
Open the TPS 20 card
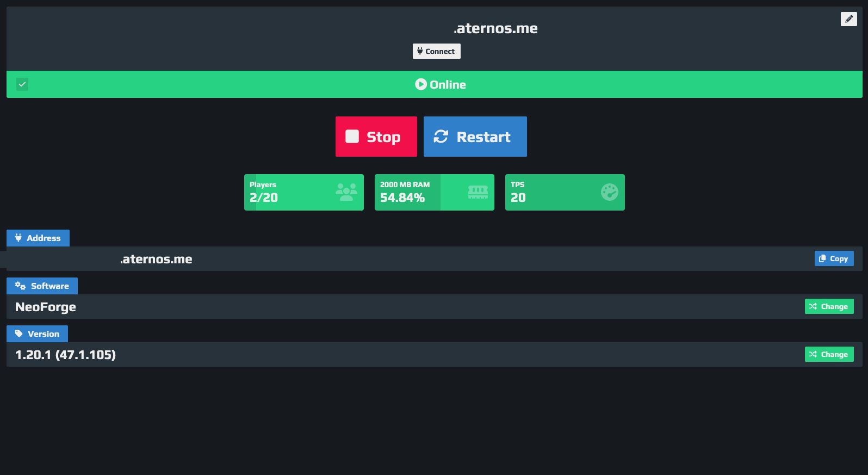pyautogui.click(x=565, y=192)
